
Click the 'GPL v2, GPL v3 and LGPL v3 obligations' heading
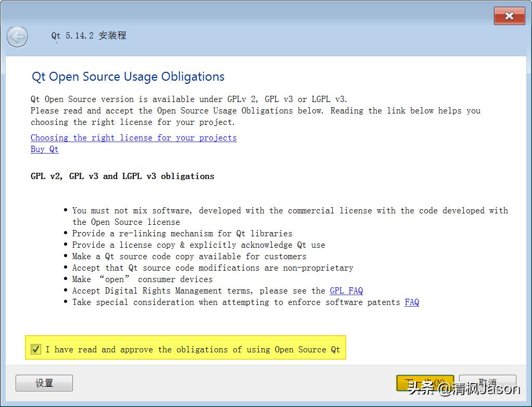(122, 176)
